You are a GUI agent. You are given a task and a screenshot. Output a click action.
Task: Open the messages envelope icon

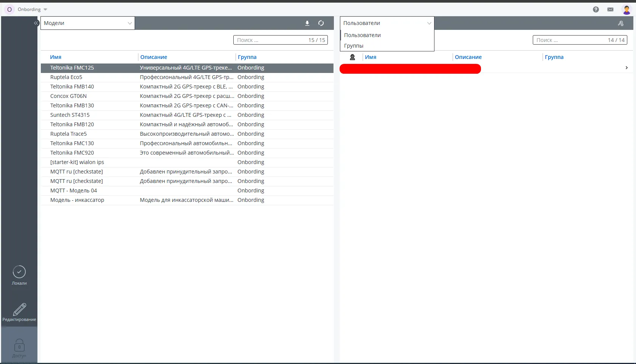coord(610,9)
